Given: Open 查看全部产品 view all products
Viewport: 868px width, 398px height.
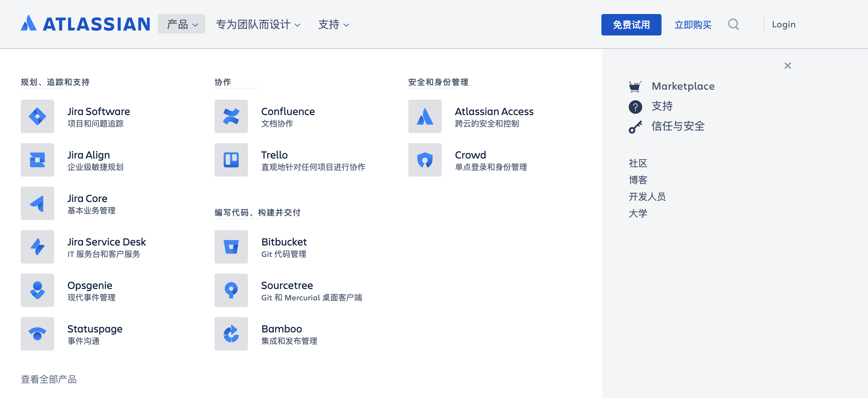Looking at the screenshot, I should coord(48,379).
